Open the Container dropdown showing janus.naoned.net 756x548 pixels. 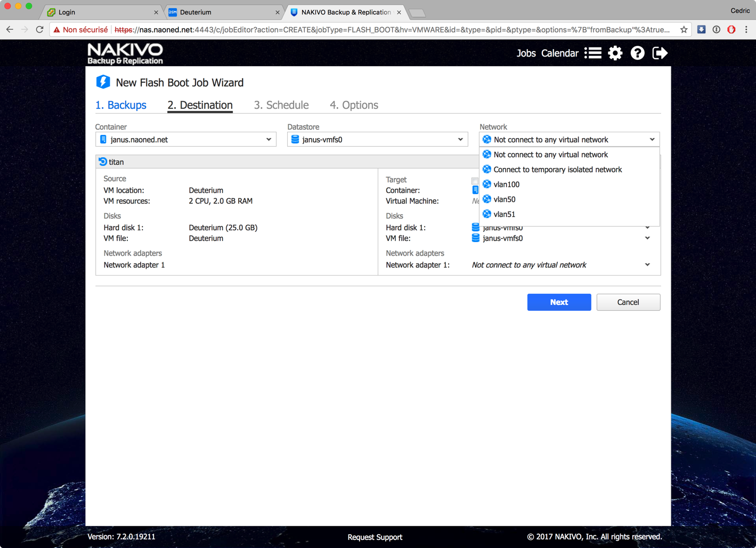tap(185, 140)
